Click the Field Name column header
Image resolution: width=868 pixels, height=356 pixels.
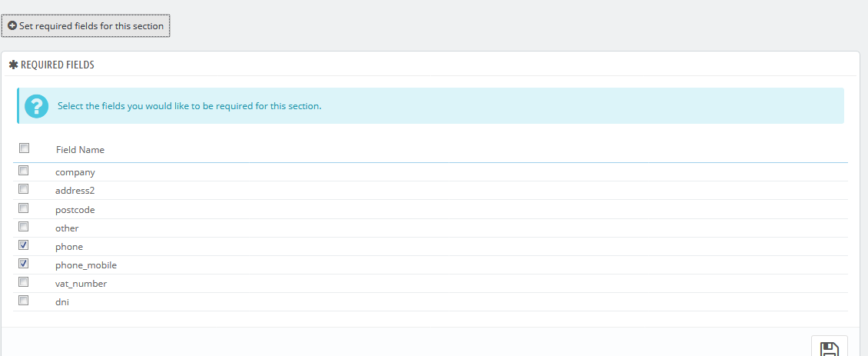[x=80, y=150]
